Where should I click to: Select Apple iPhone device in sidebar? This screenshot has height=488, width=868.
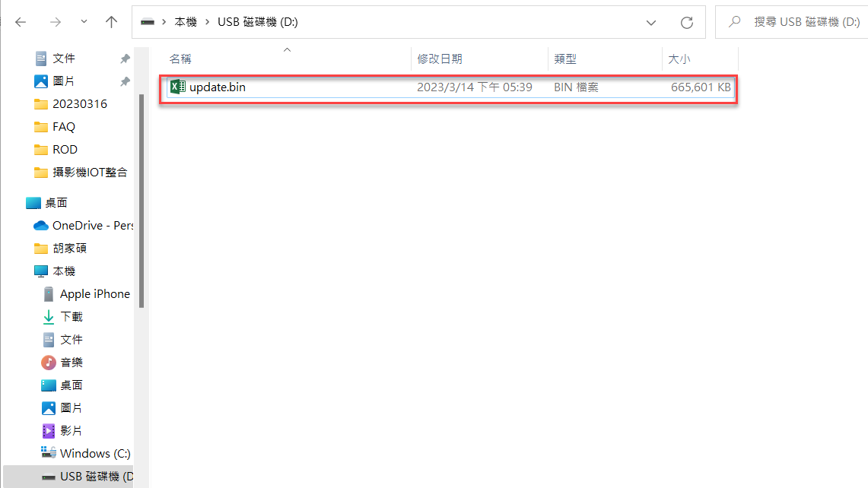coord(94,294)
